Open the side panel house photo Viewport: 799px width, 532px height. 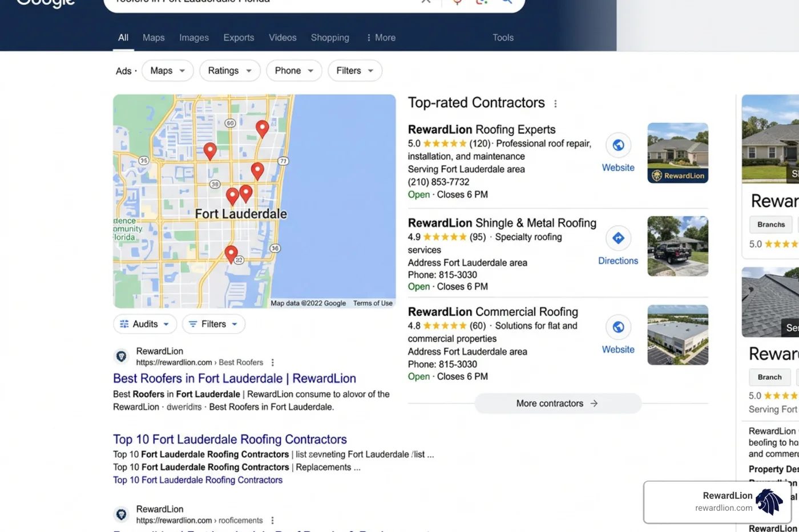pyautogui.click(x=770, y=139)
